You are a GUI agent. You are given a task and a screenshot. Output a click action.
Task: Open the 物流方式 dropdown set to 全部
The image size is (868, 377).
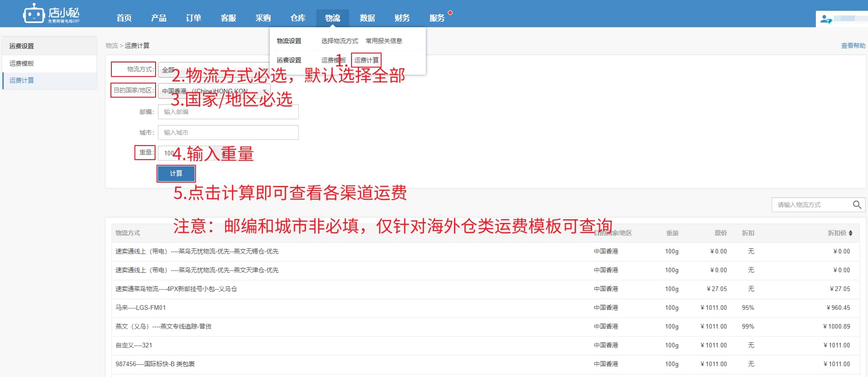[x=214, y=69]
